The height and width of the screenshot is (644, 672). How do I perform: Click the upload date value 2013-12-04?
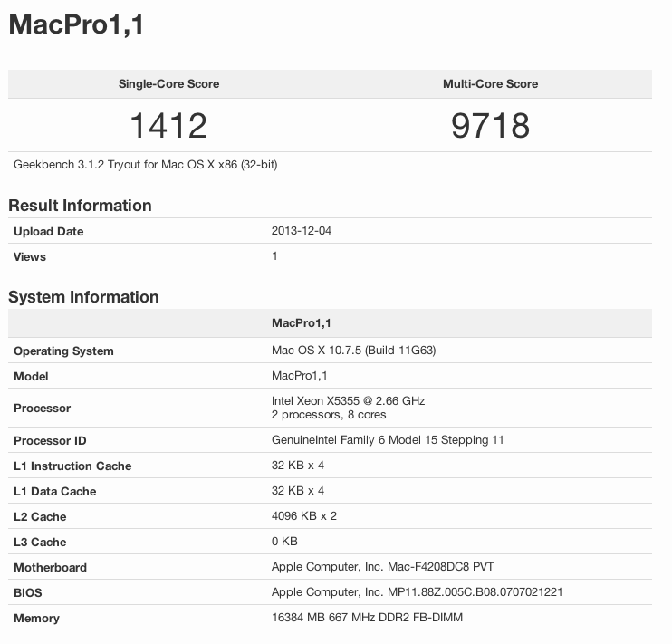point(302,231)
